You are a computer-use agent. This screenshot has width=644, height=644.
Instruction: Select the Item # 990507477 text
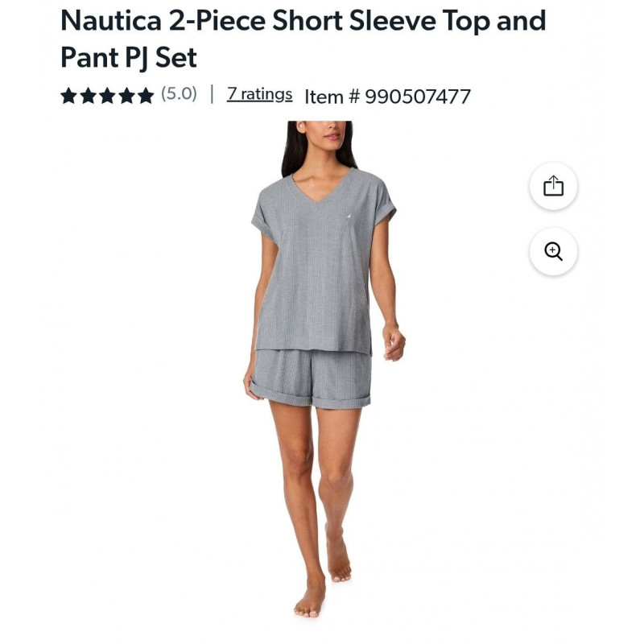tap(387, 97)
